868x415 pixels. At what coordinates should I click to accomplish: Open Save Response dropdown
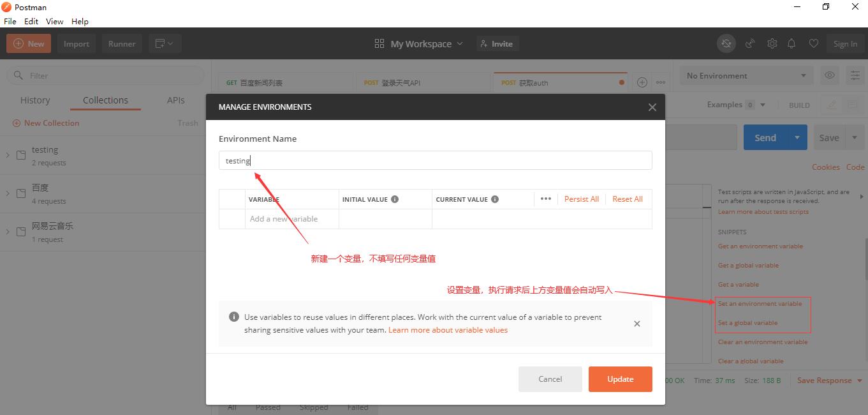(829, 381)
